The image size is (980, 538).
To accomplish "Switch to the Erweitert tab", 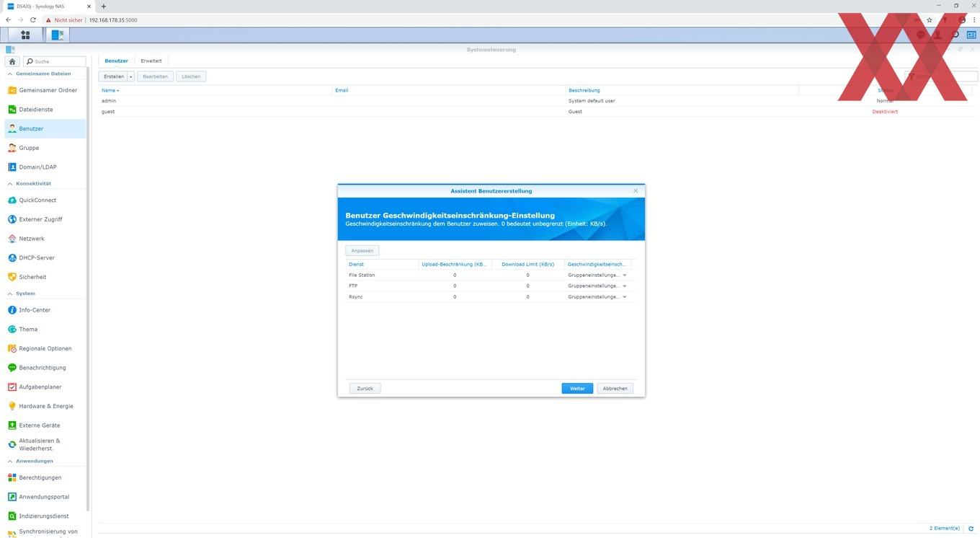I will point(151,61).
